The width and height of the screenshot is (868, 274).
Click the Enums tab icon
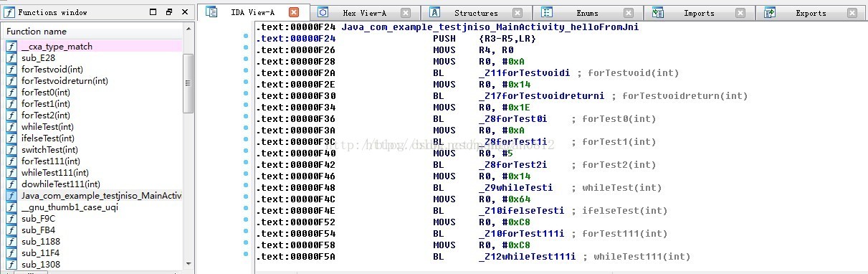[x=547, y=13]
